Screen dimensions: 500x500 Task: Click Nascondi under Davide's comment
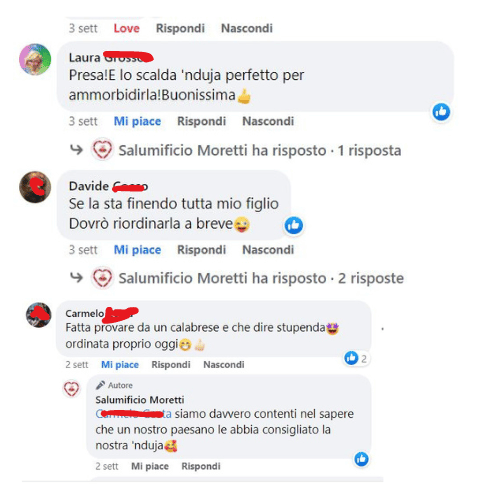tap(268, 250)
